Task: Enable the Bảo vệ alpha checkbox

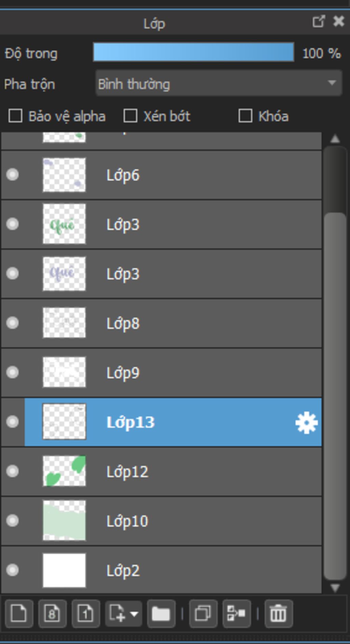Action: (x=16, y=116)
